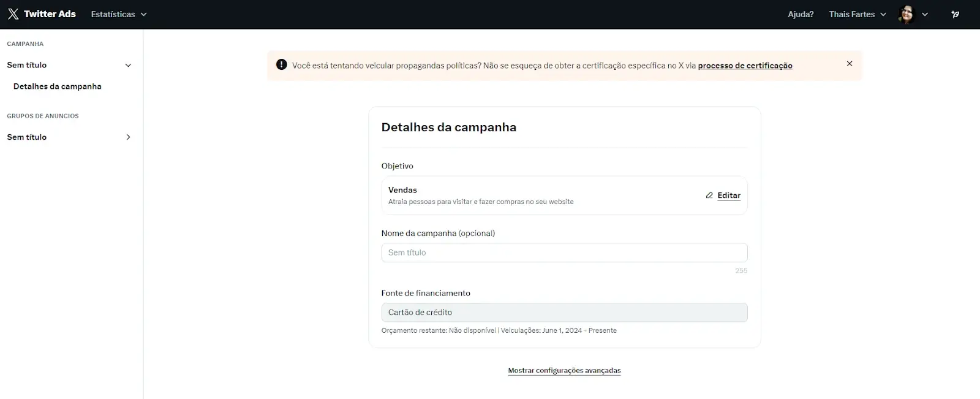
Task: Click the Nome da campanha (opcional) label
Action: click(x=438, y=234)
